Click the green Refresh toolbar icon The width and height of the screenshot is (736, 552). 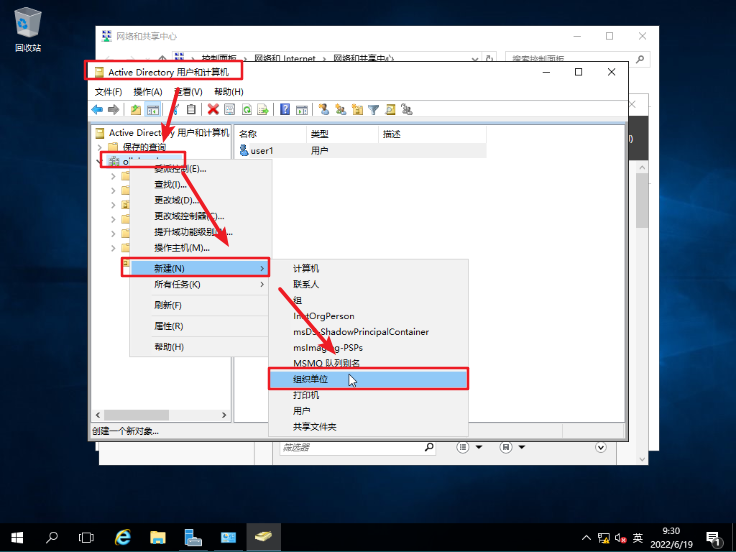tap(246, 109)
